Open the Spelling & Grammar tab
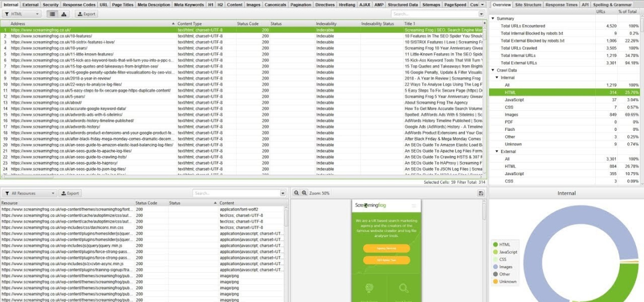 (x=612, y=5)
